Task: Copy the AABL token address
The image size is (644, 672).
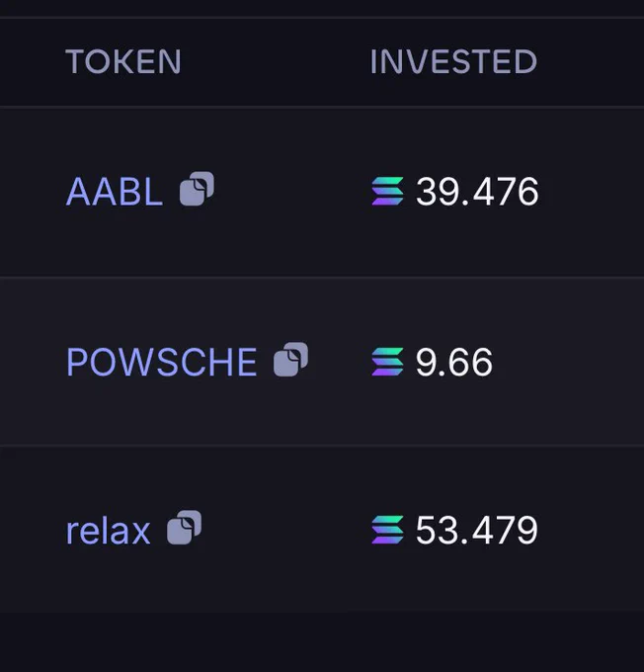Action: [x=197, y=189]
